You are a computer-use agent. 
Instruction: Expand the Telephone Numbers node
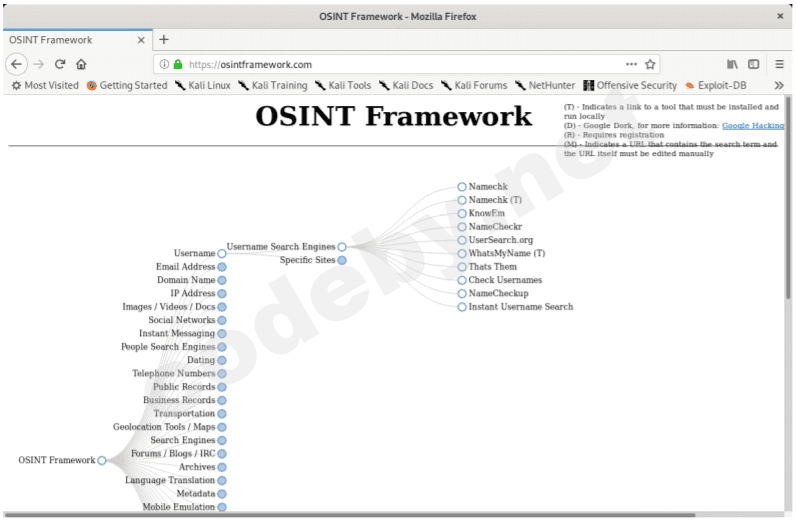pos(222,374)
